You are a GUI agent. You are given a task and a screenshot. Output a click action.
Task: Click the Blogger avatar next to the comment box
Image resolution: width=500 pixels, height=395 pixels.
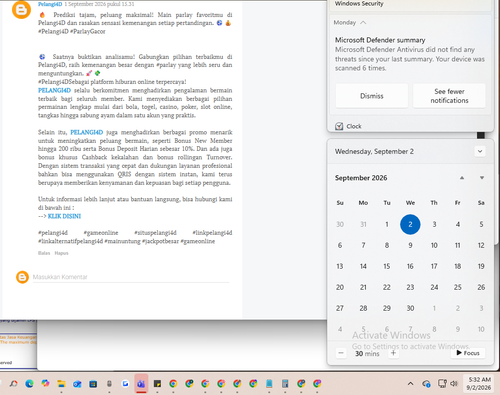[x=22, y=277]
